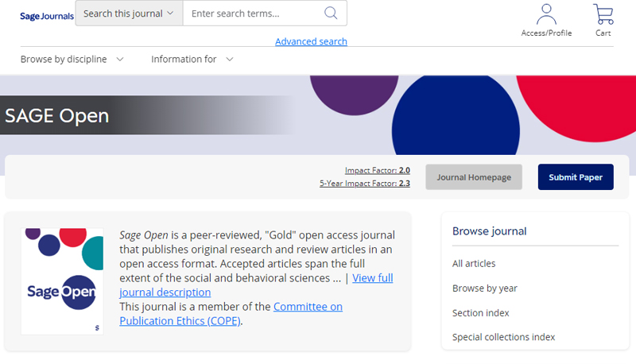Click the Journal Homepage button

pos(474,177)
